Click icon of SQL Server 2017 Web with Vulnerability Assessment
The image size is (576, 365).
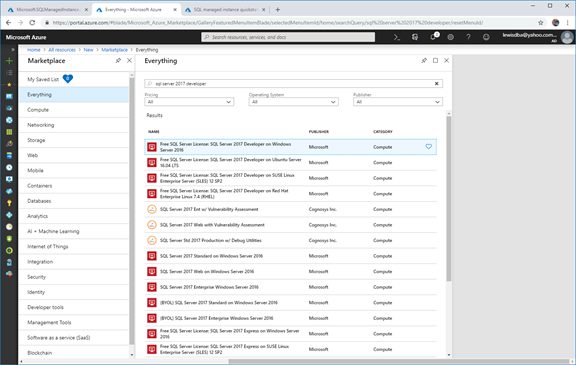[152, 225]
